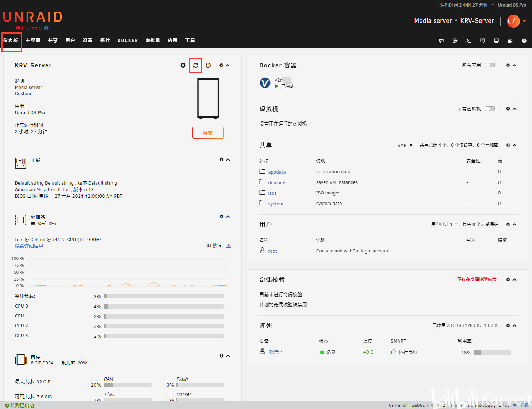The height and width of the screenshot is (409, 532).
Task: Collapse the KRV-Server panel chevron
Action: (x=228, y=66)
